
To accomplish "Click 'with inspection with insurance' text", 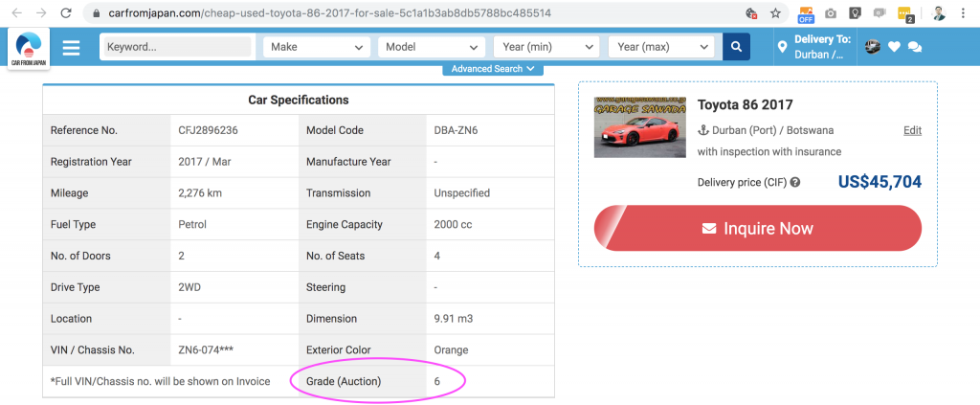I will coord(769,152).
